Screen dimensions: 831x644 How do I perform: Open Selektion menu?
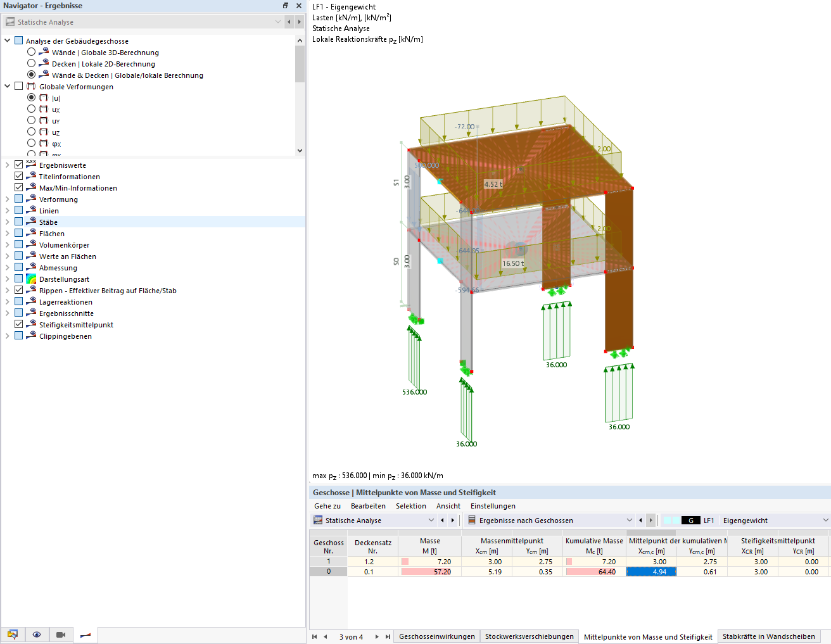411,506
